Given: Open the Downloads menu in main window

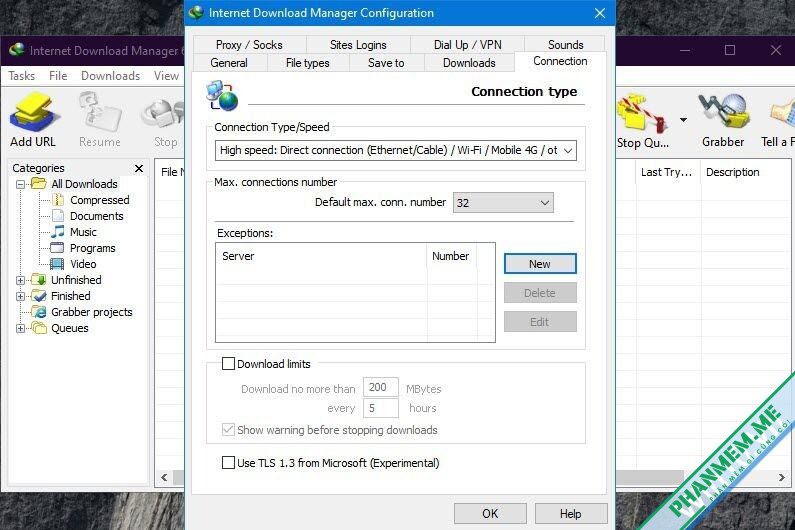Looking at the screenshot, I should point(111,76).
